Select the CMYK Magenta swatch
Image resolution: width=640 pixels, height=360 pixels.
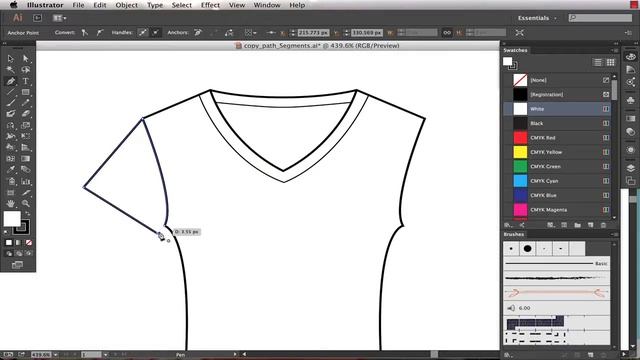tap(558, 210)
